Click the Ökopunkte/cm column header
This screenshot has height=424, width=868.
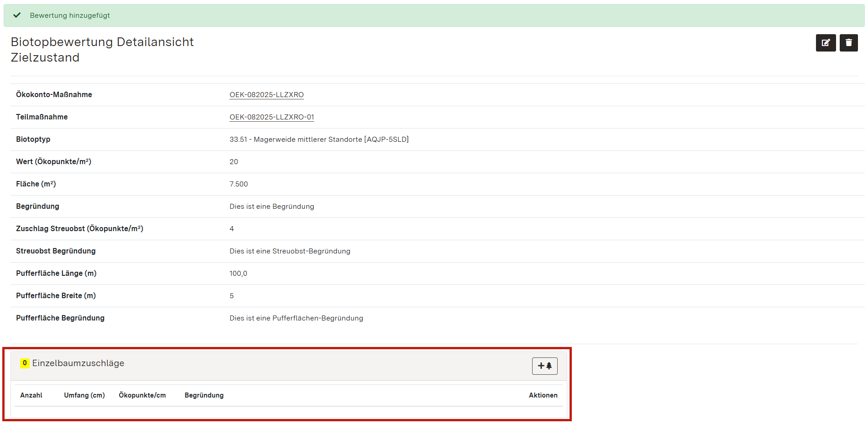[142, 395]
